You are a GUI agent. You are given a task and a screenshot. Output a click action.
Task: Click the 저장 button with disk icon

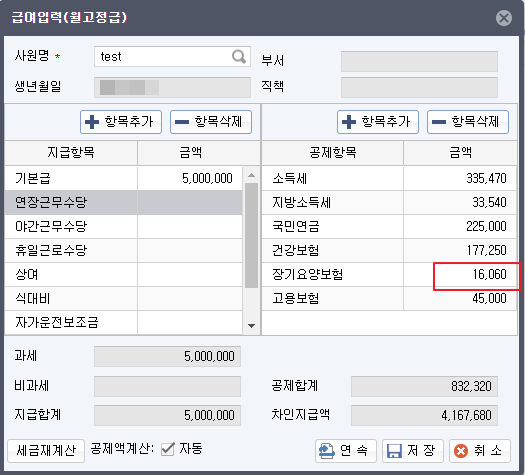pos(413,451)
